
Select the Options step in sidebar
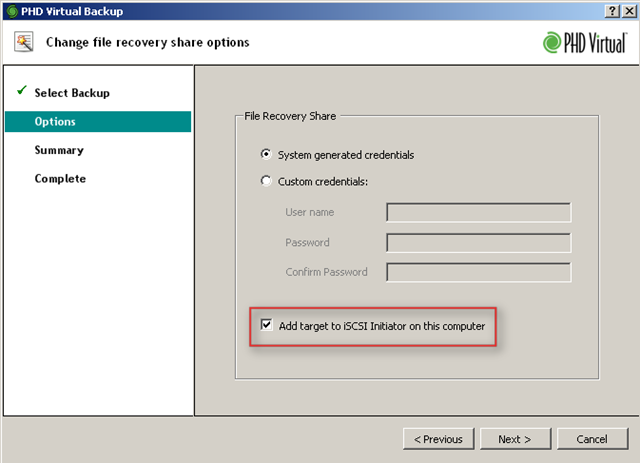coord(55,122)
